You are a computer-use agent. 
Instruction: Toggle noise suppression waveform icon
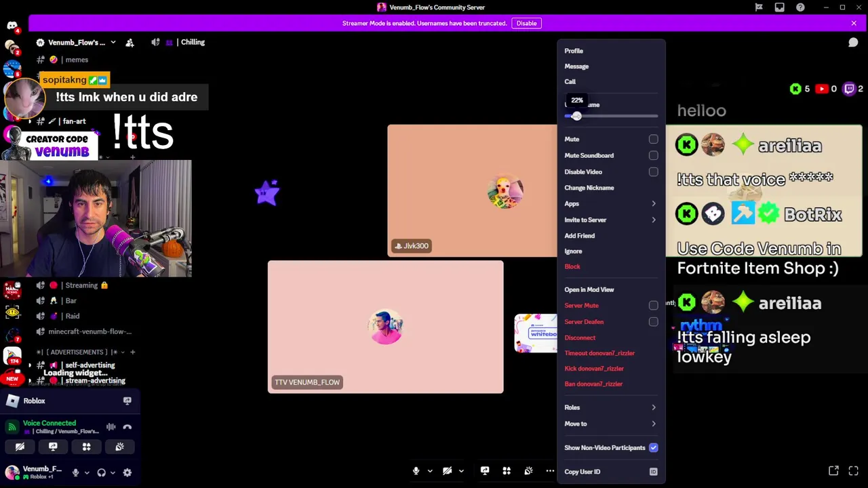[x=111, y=427]
